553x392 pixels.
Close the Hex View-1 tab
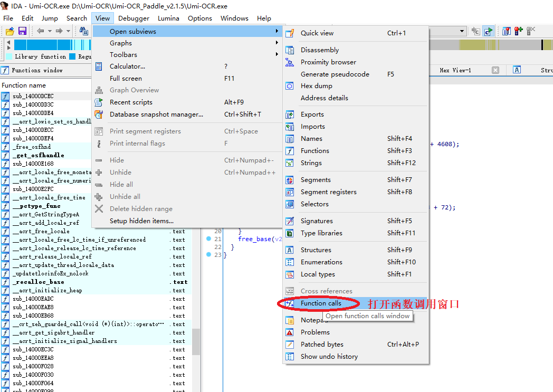(495, 70)
